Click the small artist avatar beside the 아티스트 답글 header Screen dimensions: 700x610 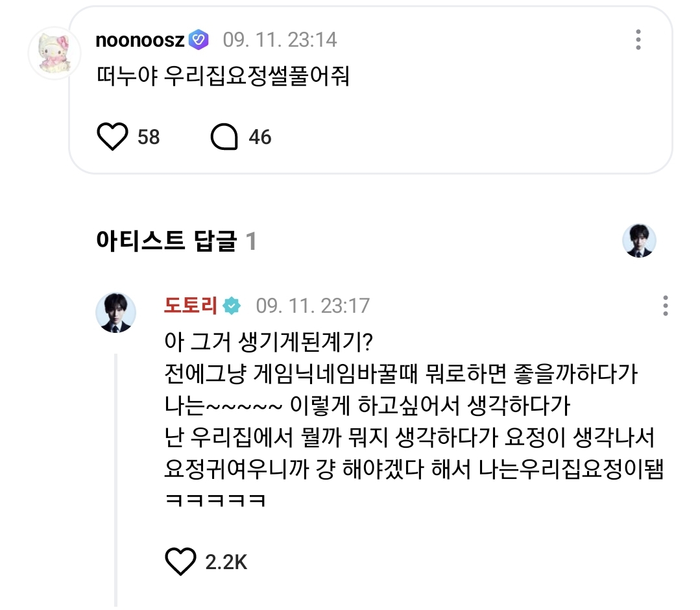[x=639, y=241]
